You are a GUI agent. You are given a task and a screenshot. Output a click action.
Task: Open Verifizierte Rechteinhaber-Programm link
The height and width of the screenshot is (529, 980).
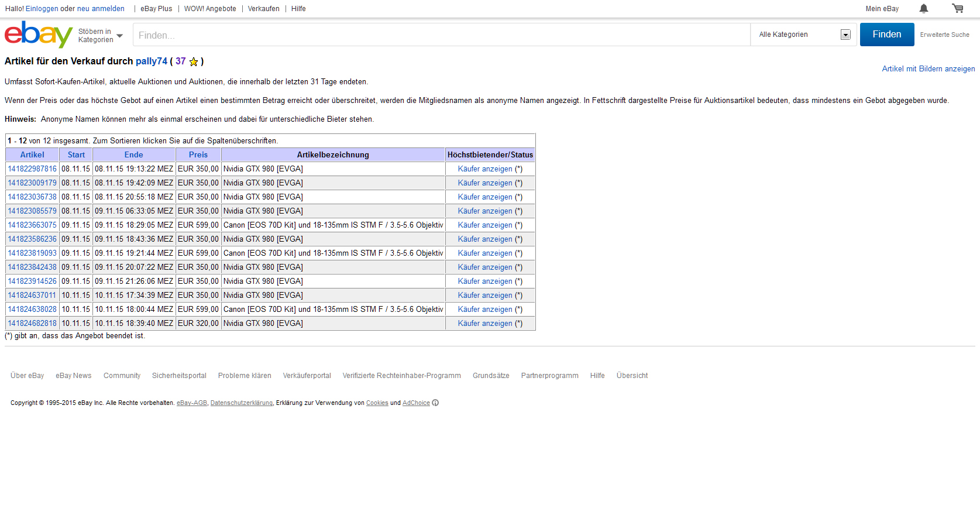[402, 376]
